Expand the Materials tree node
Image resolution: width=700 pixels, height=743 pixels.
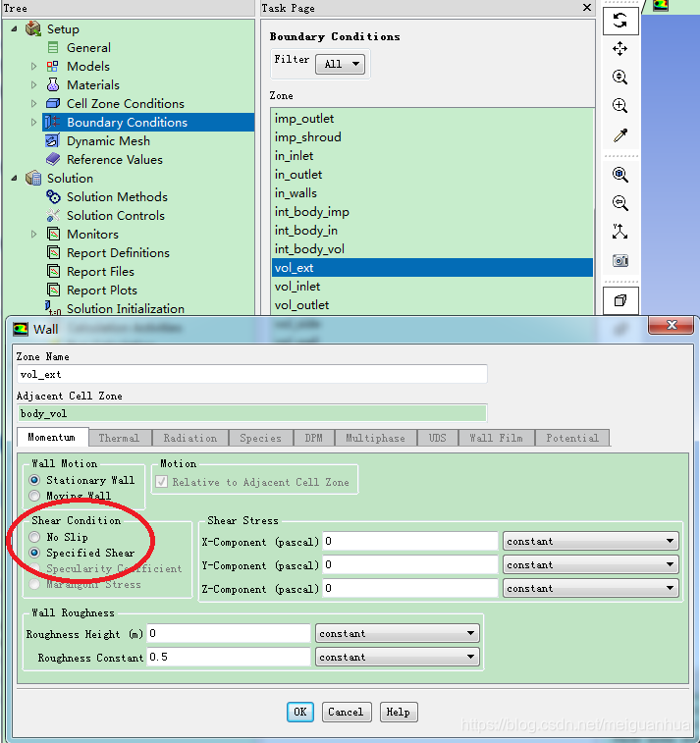33,84
